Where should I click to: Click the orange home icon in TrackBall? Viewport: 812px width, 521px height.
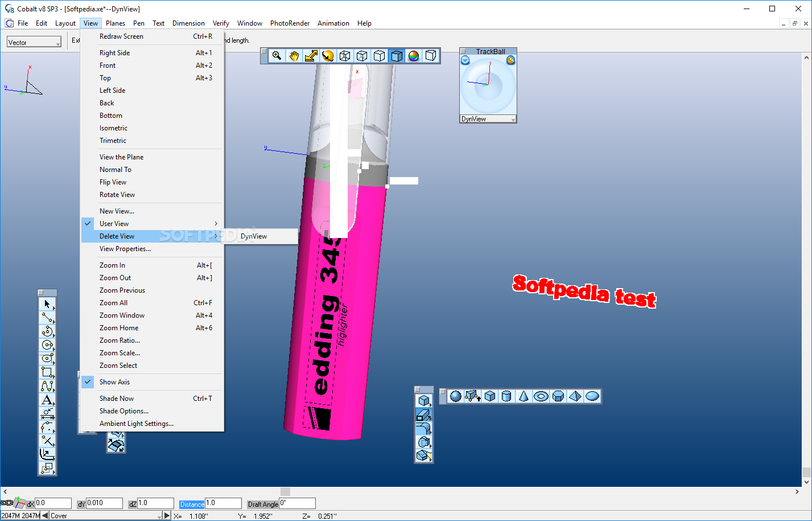(x=510, y=60)
